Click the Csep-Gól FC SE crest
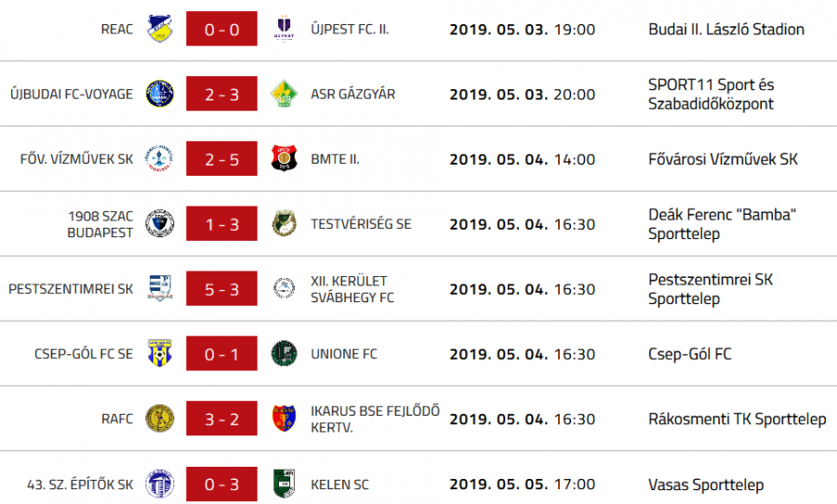 [160, 354]
